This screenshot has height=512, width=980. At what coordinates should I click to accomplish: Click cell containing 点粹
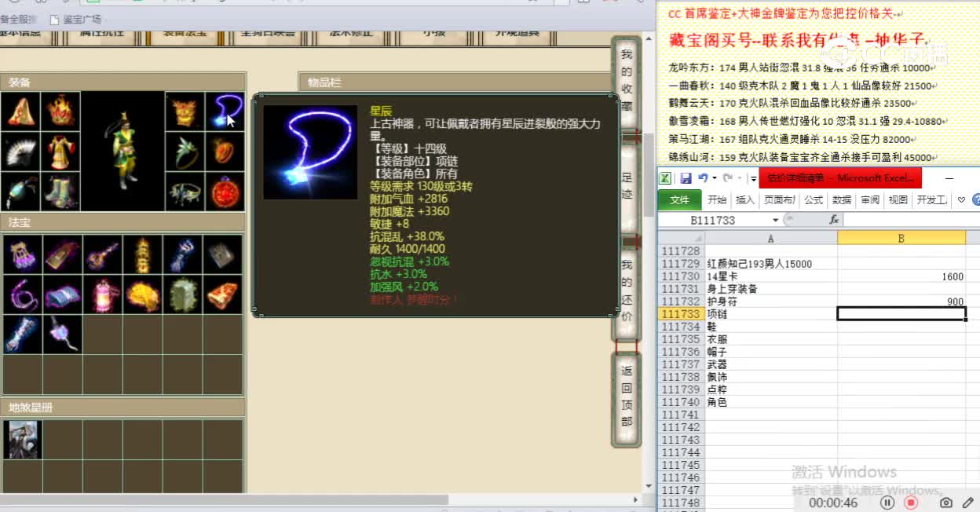coord(771,389)
